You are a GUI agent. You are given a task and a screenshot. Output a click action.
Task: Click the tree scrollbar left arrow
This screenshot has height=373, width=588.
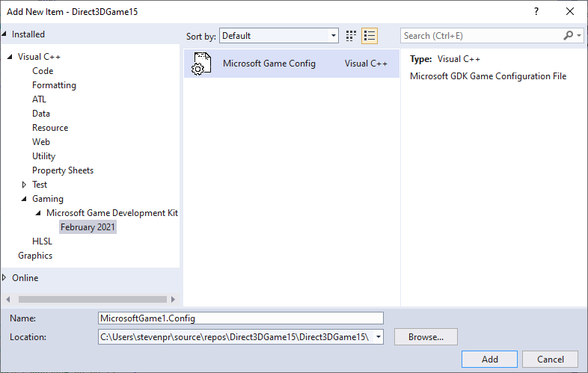pyautogui.click(x=8, y=299)
